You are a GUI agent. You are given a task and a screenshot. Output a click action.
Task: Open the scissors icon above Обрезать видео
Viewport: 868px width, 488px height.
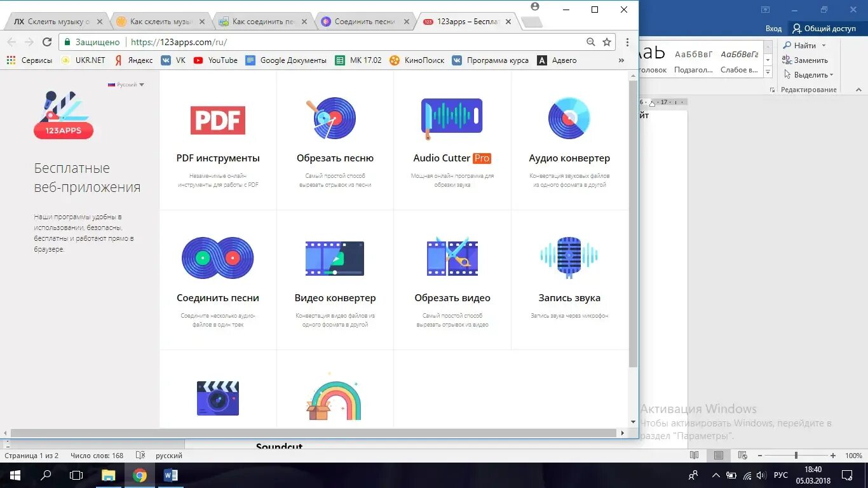[452, 256]
